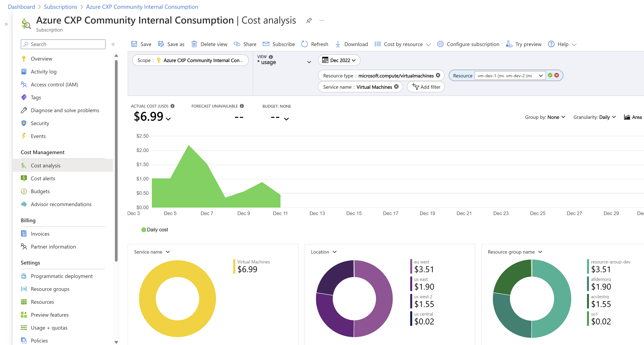Viewport: 644px width, 345px height.
Task: Navigate to the Subscriptions breadcrumb link
Action: click(60, 7)
